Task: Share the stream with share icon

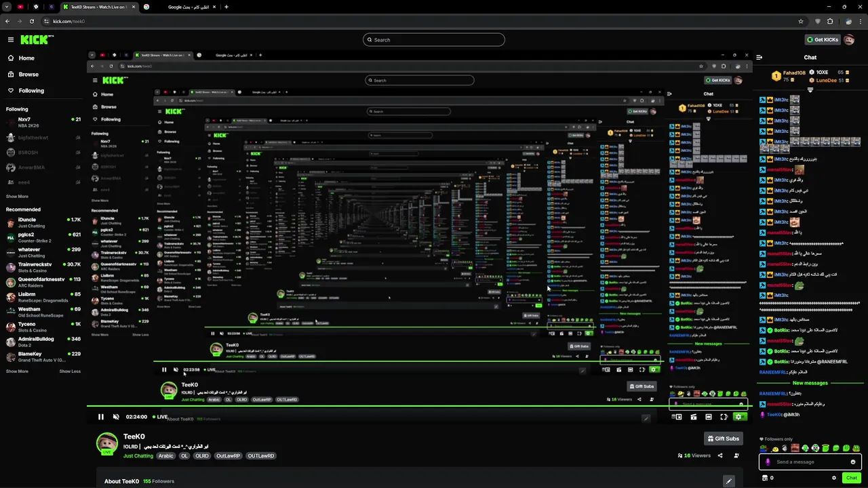Action: pyautogui.click(x=720, y=455)
